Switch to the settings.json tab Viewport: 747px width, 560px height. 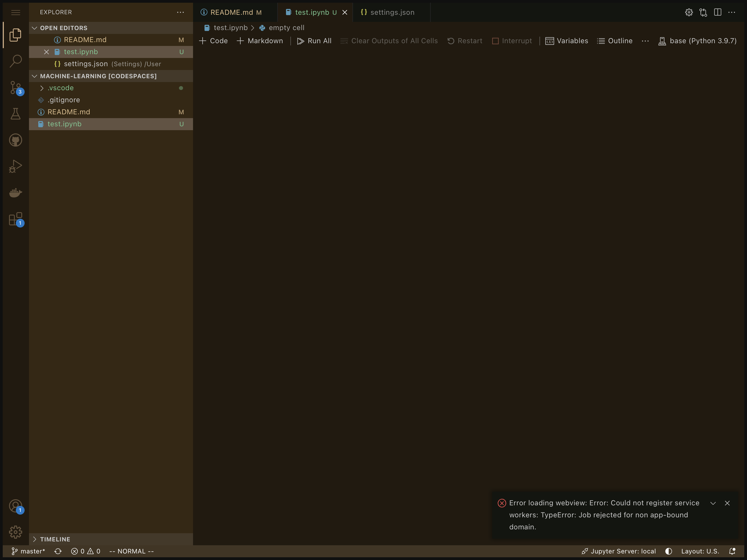click(x=392, y=12)
